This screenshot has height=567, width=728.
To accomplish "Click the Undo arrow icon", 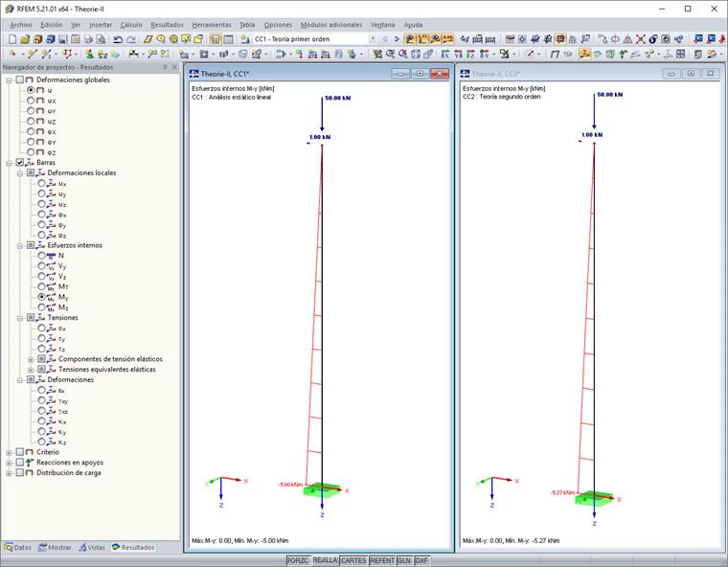I will [118, 39].
